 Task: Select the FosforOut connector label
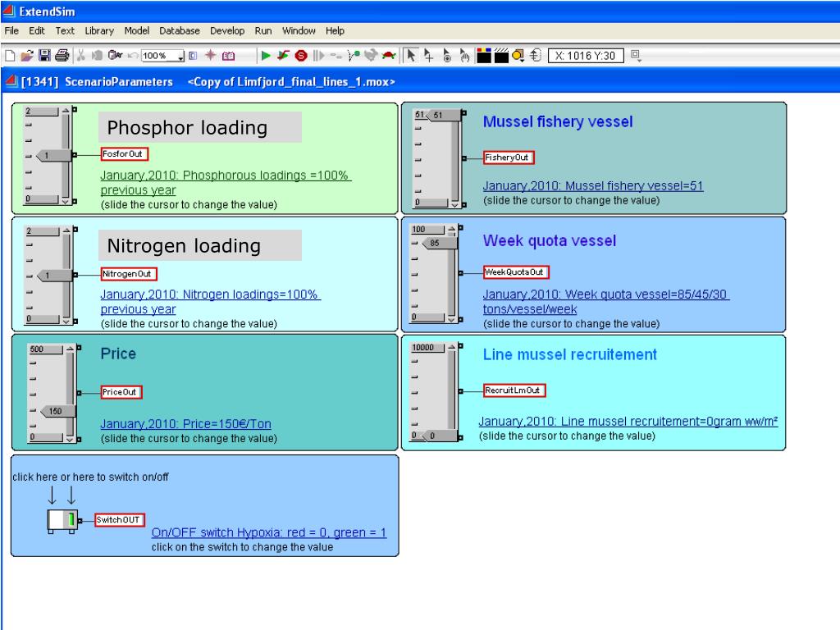125,154
